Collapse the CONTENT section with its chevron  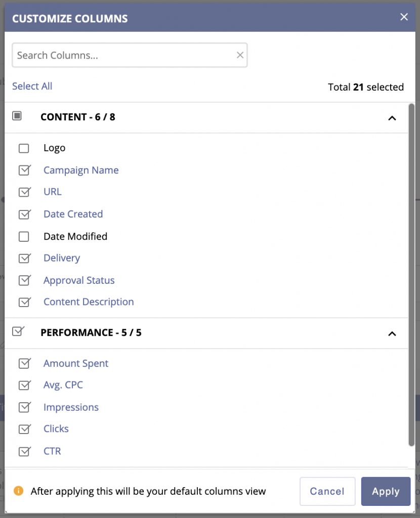coord(392,117)
